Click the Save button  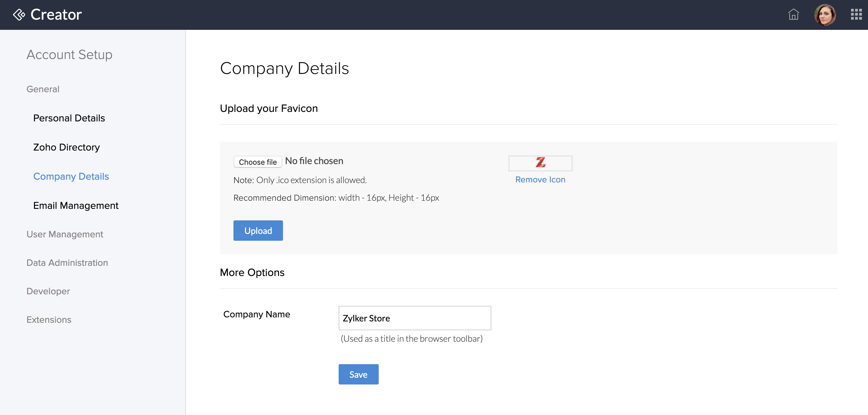pyautogui.click(x=358, y=374)
